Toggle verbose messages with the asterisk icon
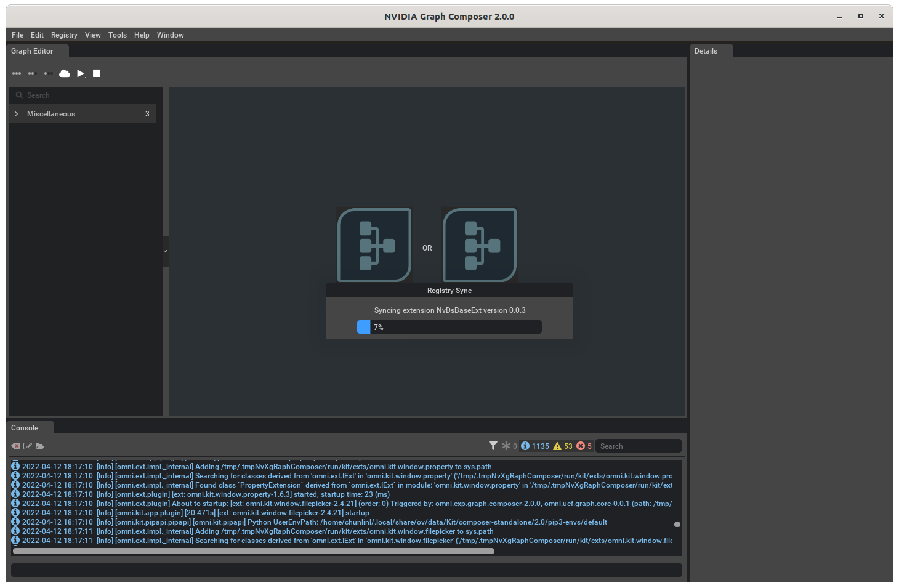This screenshot has height=588, width=899. 508,445
